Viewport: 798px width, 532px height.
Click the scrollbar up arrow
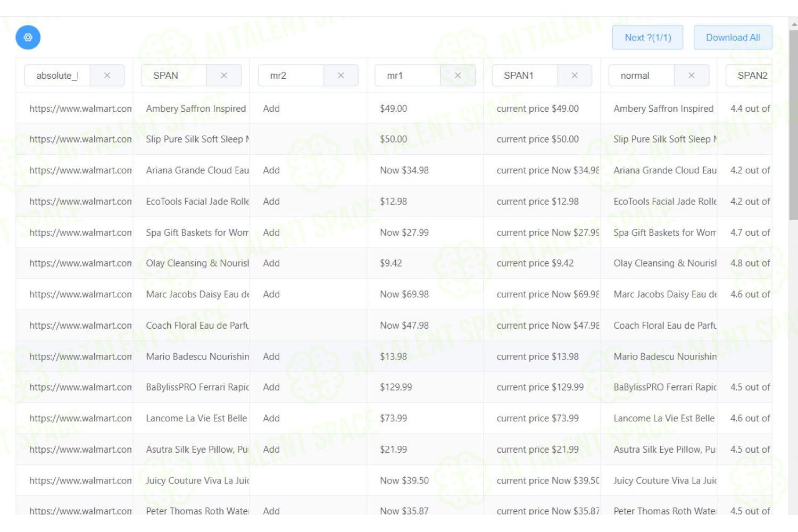[793, 23]
